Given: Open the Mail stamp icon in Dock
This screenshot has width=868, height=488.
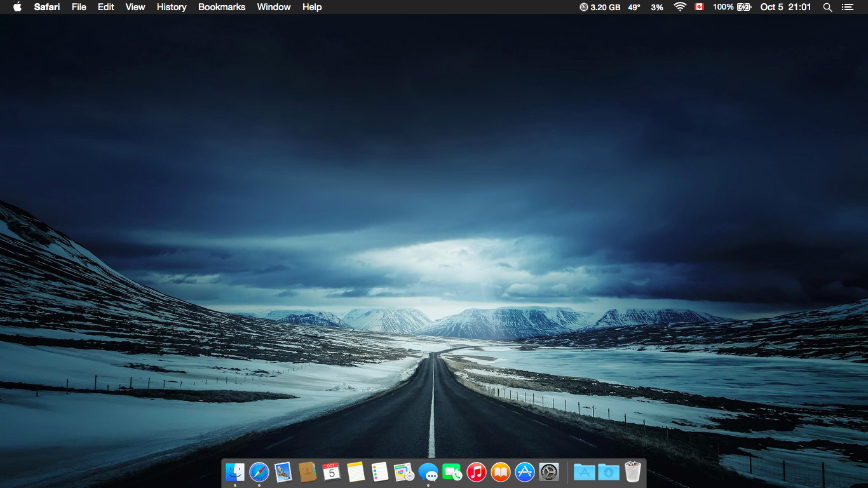Looking at the screenshot, I should coord(283,471).
